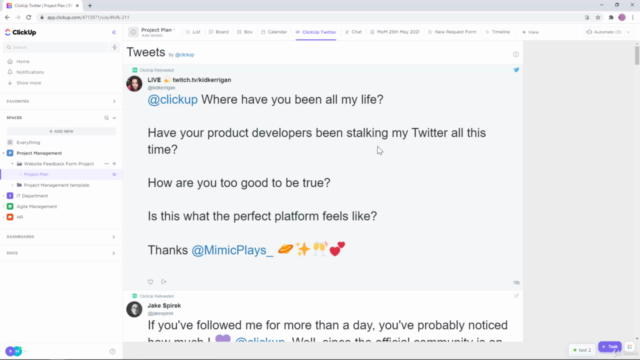Screen dimensions: 640x360
Task: Select the ClickUp Twitter tab
Action: (316, 32)
